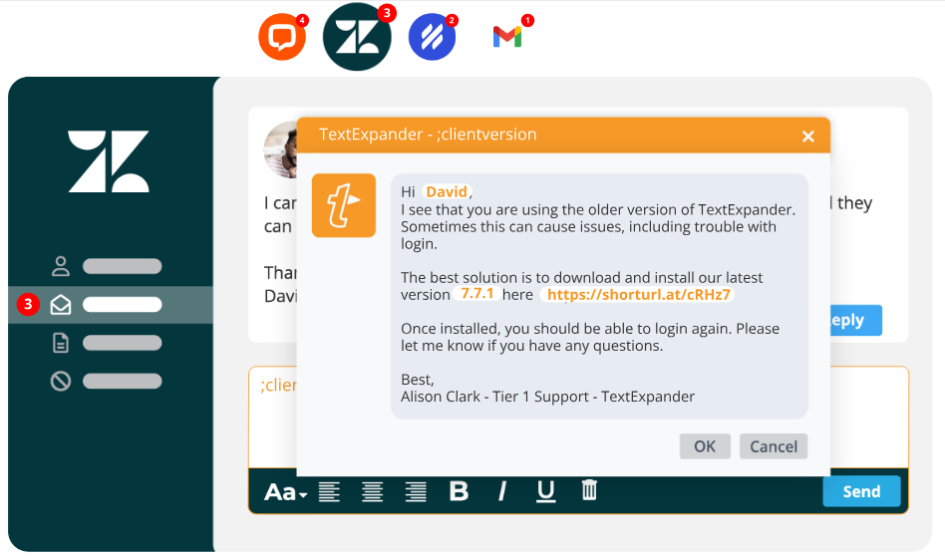Align text center
945x560 pixels.
[373, 491]
